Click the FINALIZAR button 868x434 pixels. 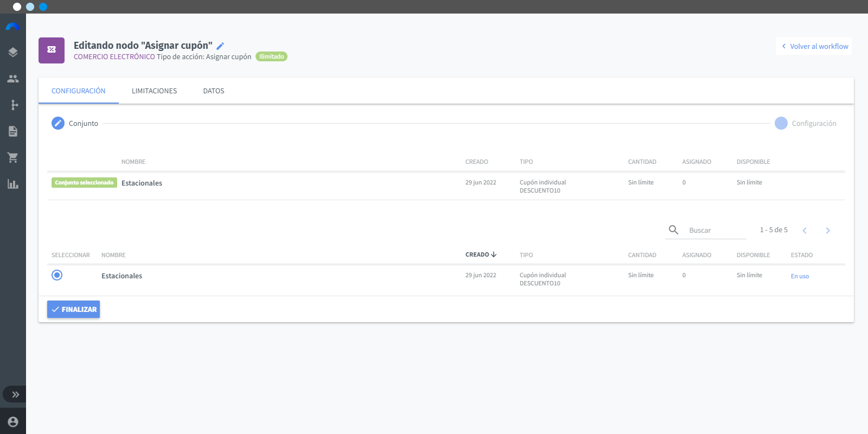[73, 309]
